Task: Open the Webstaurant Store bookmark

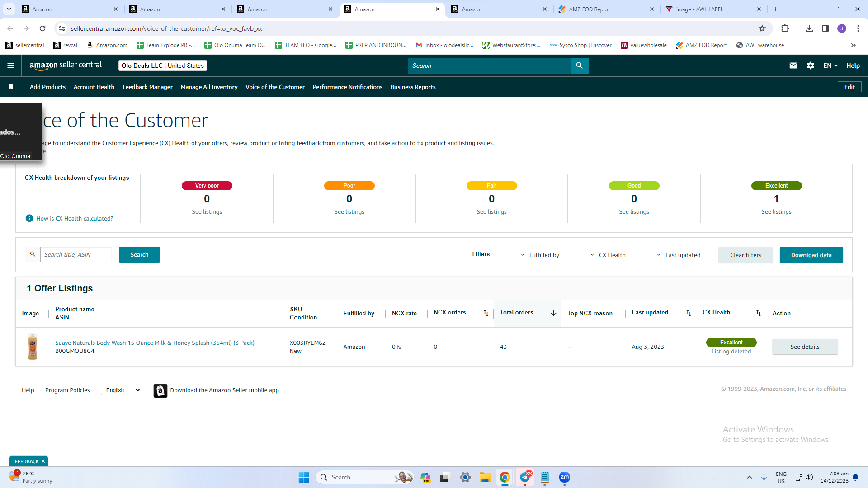Action: tap(511, 45)
